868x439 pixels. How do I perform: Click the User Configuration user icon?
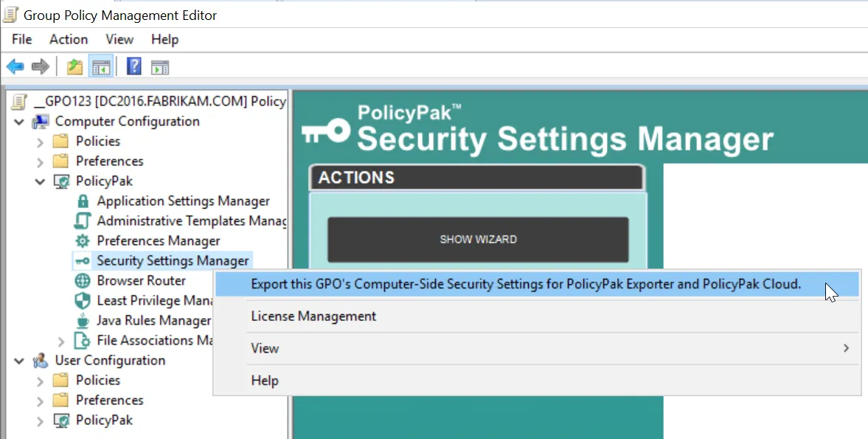click(x=41, y=360)
